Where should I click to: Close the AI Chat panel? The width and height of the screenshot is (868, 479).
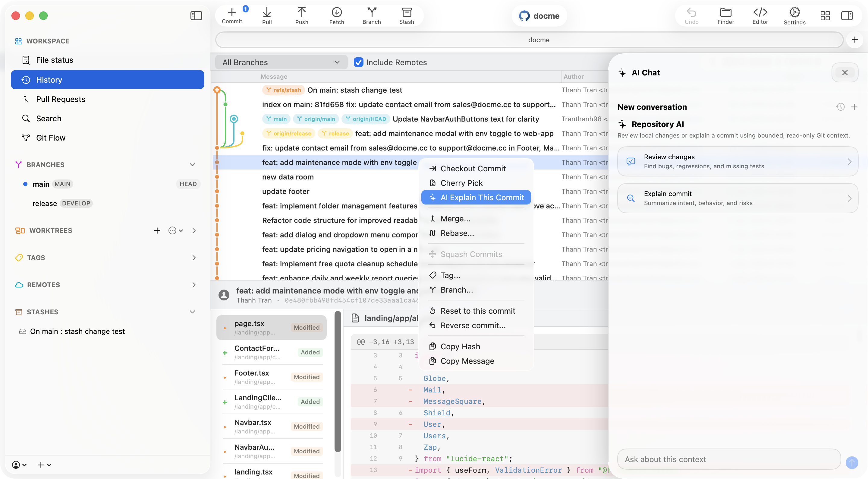845,72
